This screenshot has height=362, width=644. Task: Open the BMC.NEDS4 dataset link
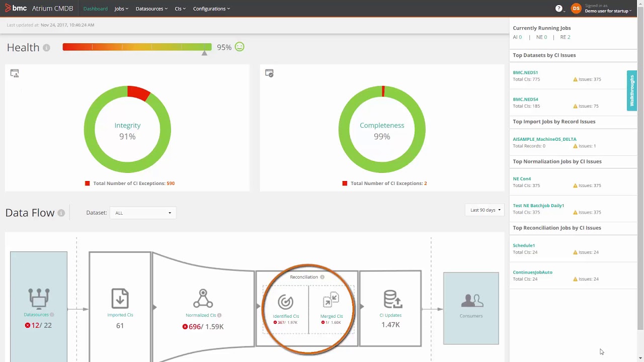(x=525, y=99)
